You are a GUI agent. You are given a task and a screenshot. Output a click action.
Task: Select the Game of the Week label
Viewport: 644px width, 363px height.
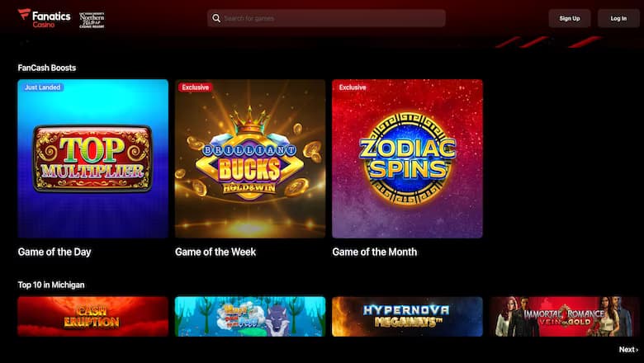pos(215,252)
